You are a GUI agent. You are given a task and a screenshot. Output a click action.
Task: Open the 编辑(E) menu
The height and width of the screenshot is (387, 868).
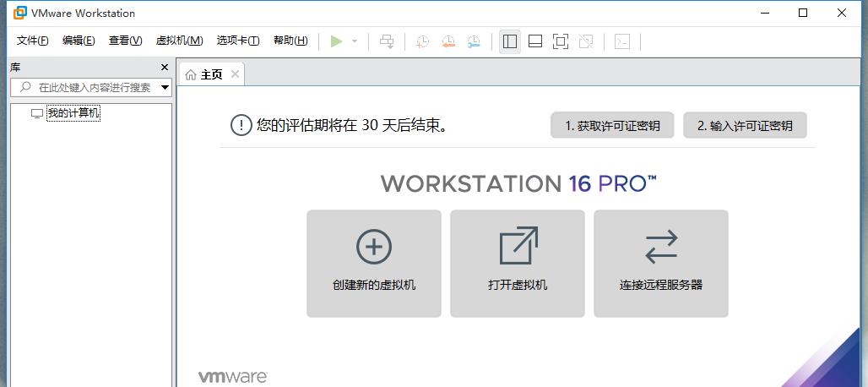(x=79, y=41)
